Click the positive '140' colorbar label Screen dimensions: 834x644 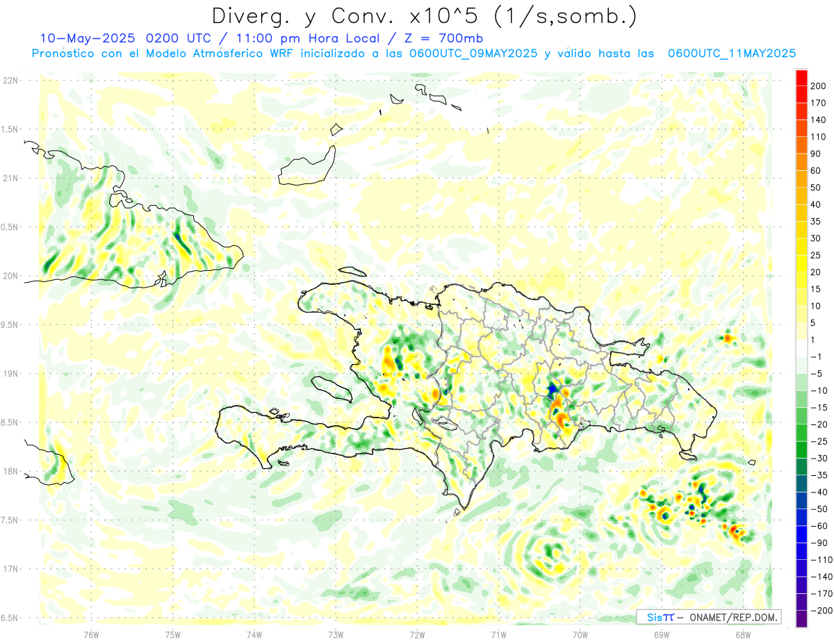click(x=819, y=119)
